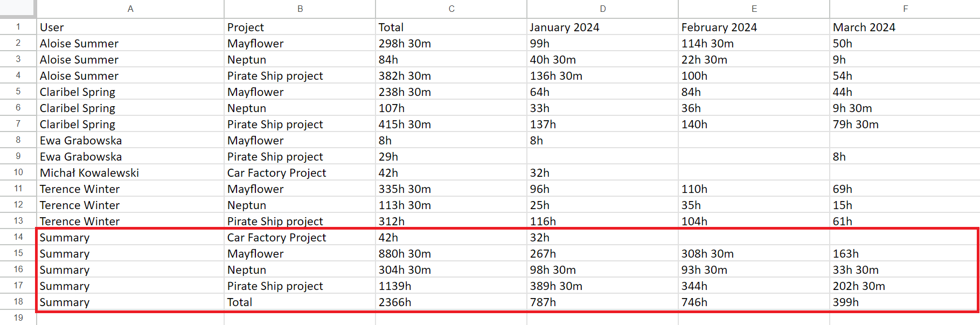Viewport: 980px width, 325px height.
Task: Select column E header
Action: (754, 9)
